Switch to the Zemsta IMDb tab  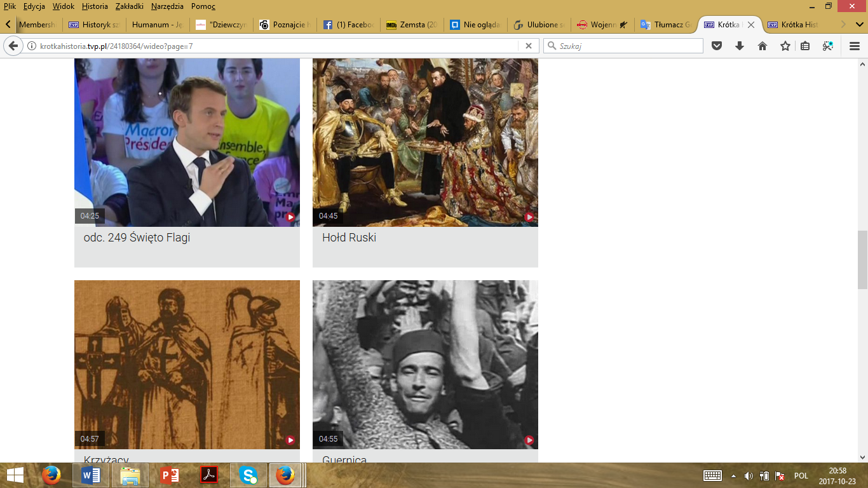pos(412,25)
